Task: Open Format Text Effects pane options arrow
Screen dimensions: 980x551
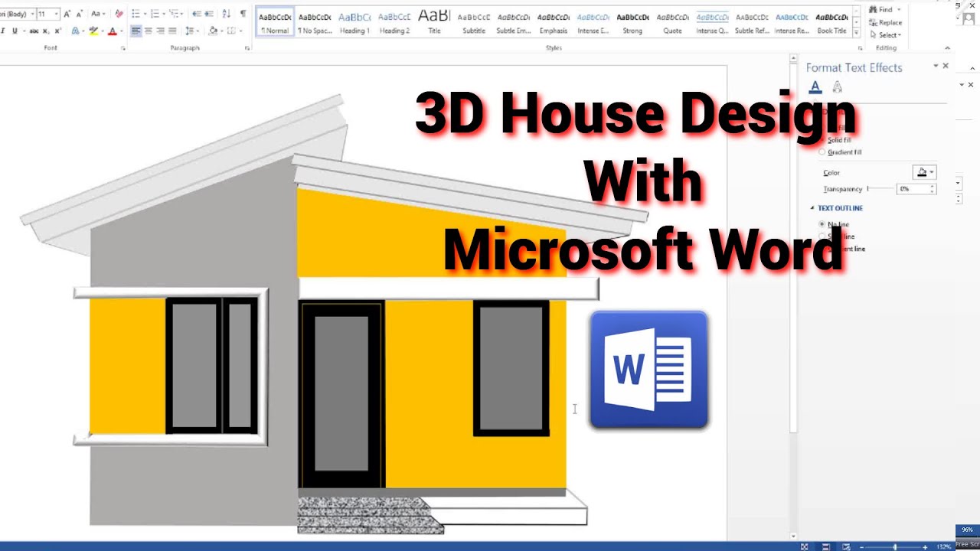Action: click(x=935, y=67)
